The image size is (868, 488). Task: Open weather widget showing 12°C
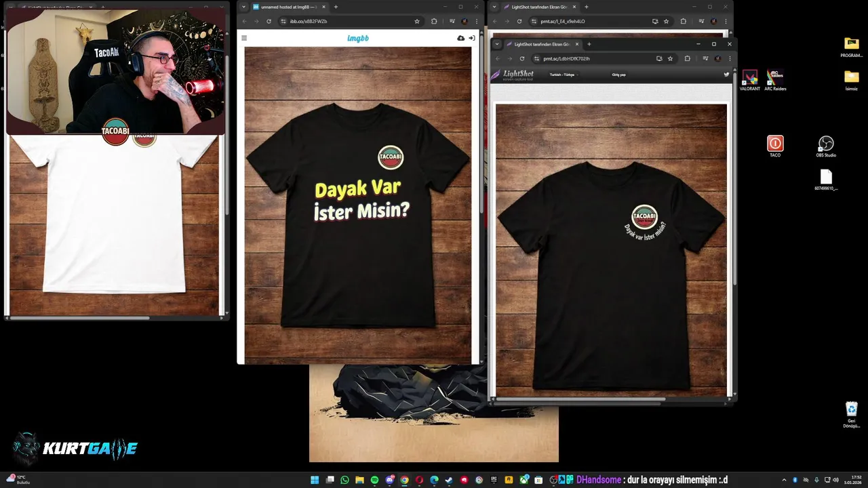[19, 480]
